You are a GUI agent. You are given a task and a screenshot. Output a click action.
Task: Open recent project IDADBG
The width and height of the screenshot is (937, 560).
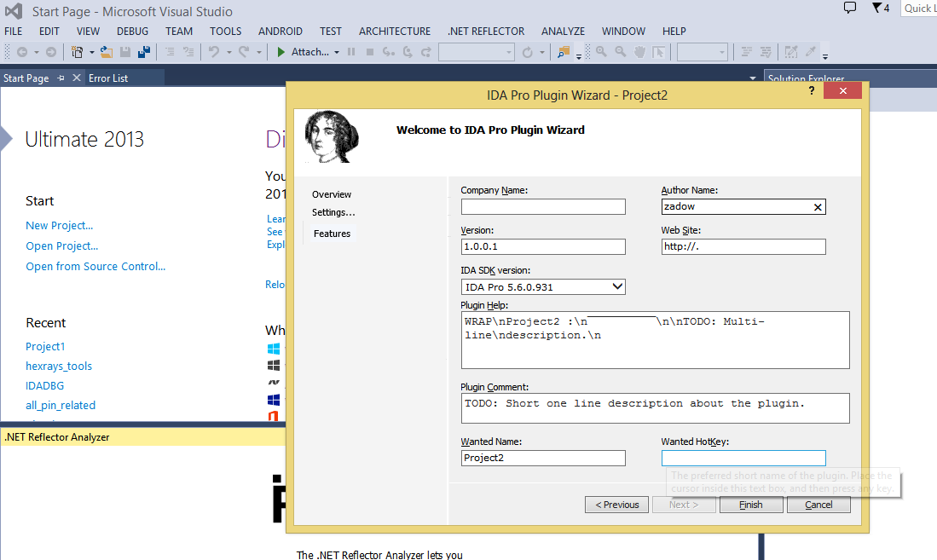coord(45,385)
